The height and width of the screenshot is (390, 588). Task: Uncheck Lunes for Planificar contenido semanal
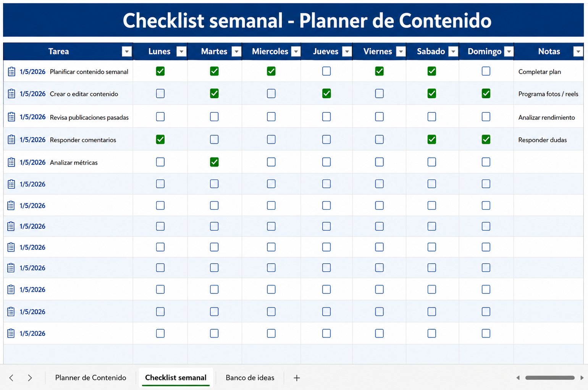160,71
